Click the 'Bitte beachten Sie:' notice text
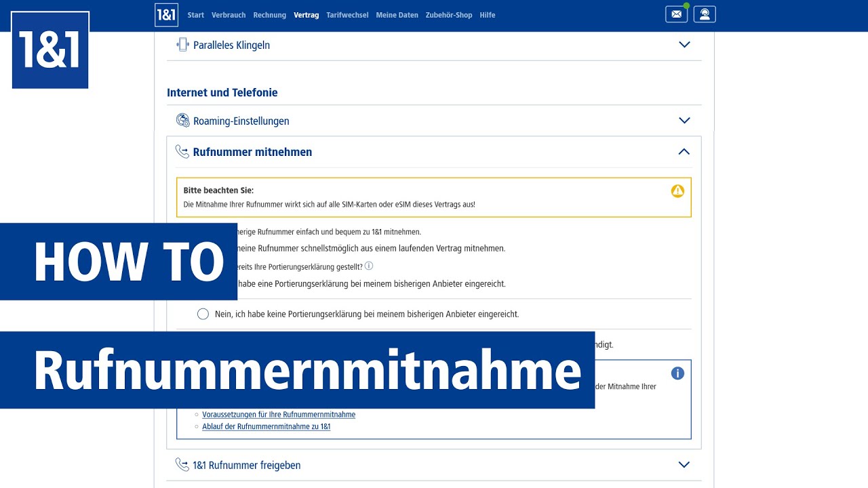The image size is (868, 488). pos(218,190)
